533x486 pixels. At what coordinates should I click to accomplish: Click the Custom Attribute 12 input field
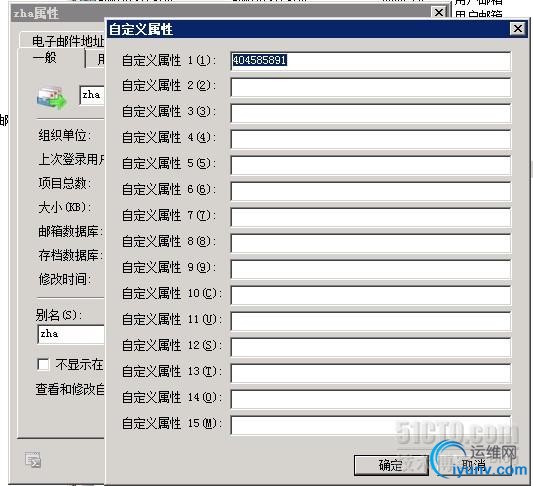click(x=371, y=347)
